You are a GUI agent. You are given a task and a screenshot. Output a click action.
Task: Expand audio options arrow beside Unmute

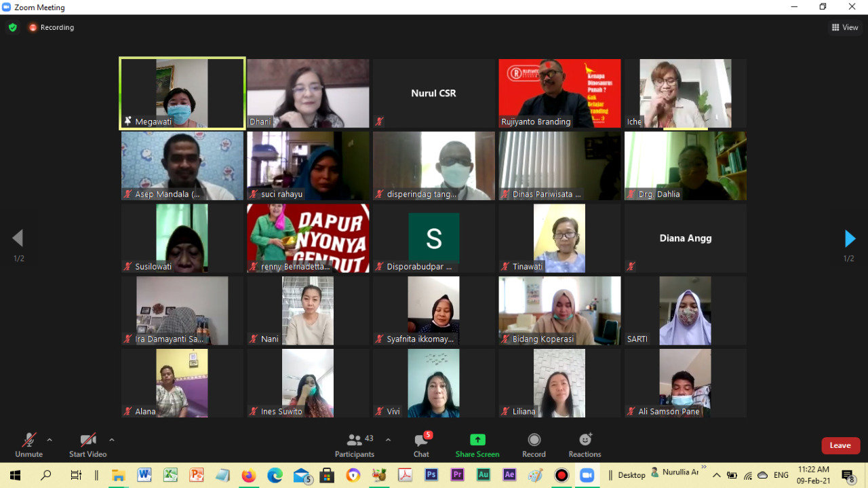[50, 440]
